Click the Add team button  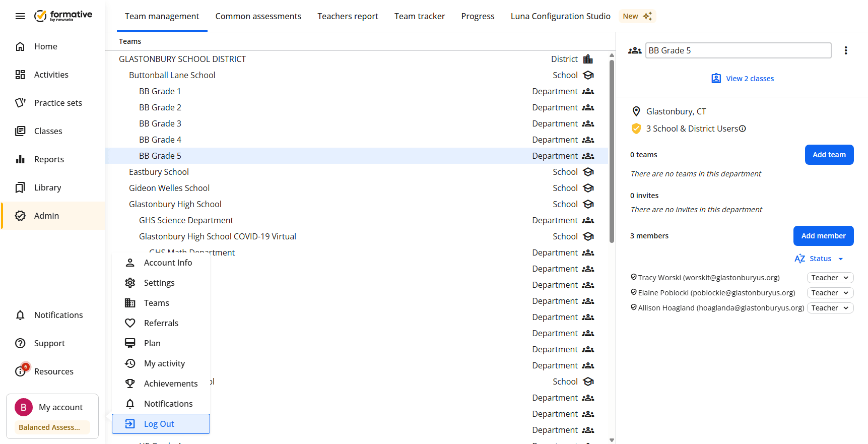pyautogui.click(x=829, y=155)
